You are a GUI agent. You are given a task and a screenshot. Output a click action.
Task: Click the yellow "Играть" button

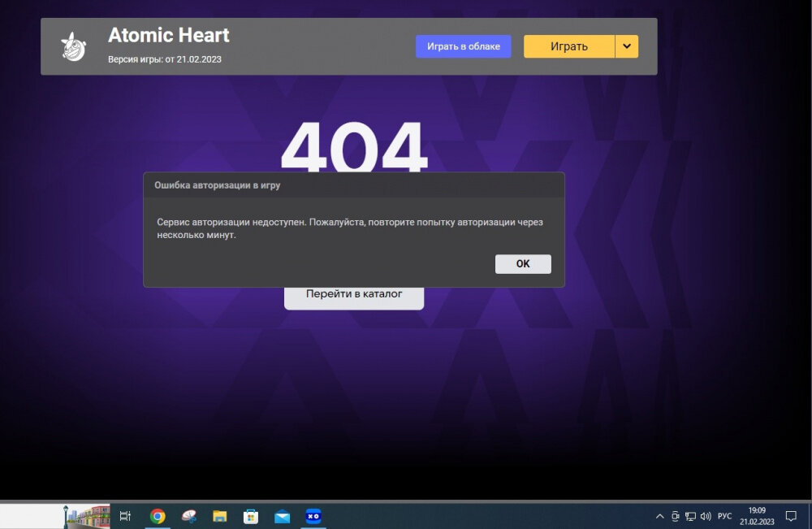pyautogui.click(x=568, y=46)
